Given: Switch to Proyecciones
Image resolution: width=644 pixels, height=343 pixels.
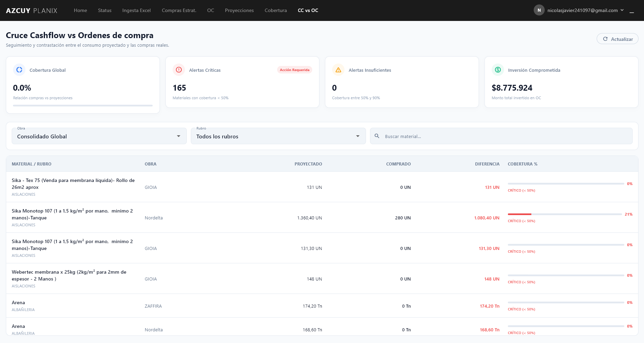Looking at the screenshot, I should coord(239,10).
